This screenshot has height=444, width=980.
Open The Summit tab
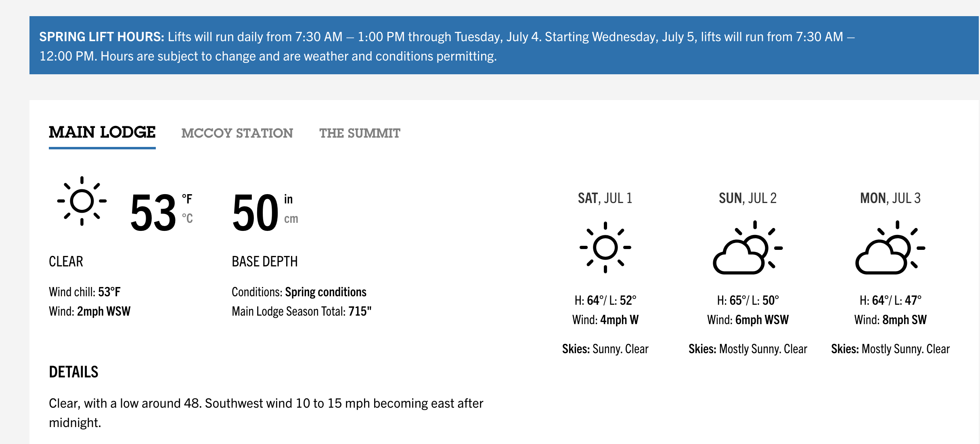(360, 133)
